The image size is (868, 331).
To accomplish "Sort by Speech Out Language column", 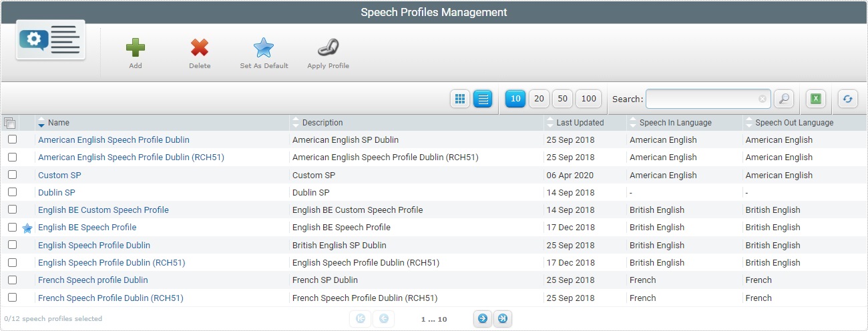I will click(x=795, y=123).
